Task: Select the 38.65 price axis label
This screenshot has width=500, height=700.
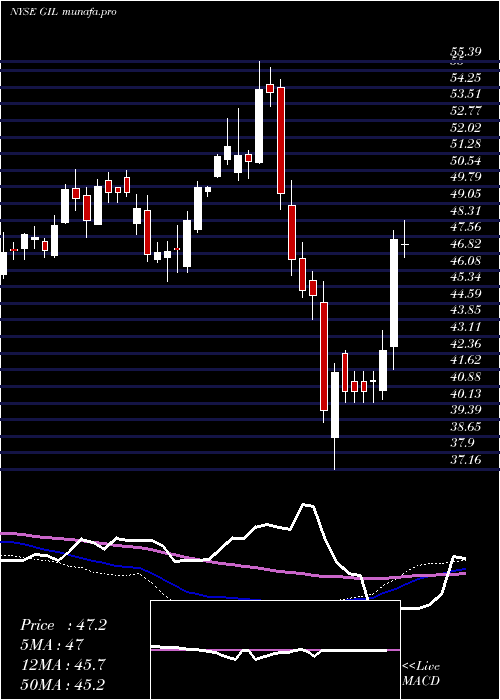Action: click(x=466, y=427)
